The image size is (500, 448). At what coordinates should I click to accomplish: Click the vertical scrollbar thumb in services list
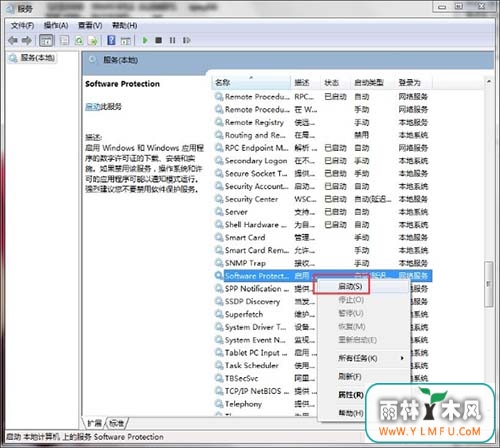pos(489,284)
